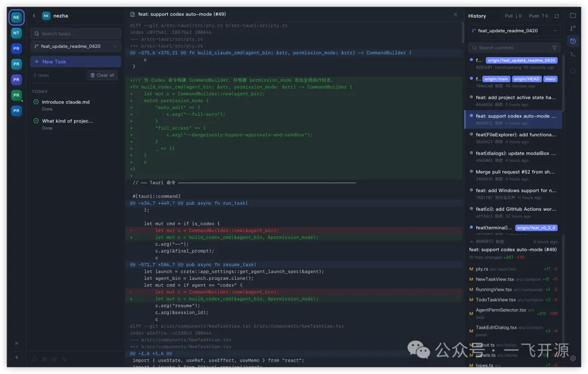Pull changes from remote
This screenshot has height=374, width=588.
[x=513, y=16]
